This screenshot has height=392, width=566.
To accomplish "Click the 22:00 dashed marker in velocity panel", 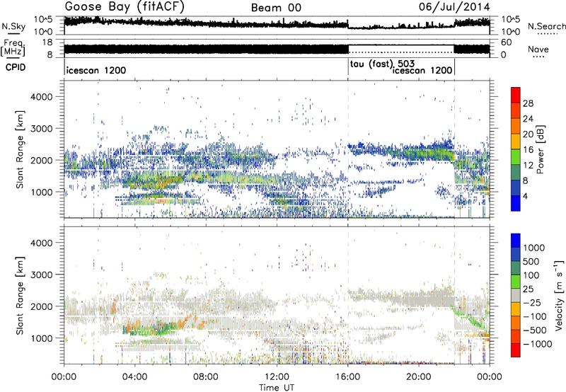I will point(454,295).
